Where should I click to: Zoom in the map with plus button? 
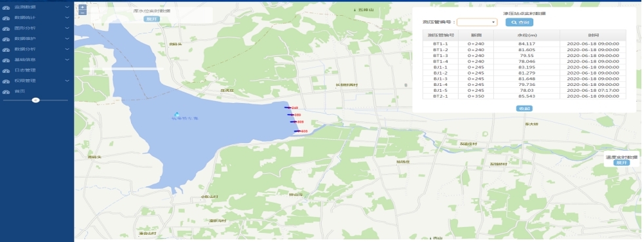click(x=82, y=7)
